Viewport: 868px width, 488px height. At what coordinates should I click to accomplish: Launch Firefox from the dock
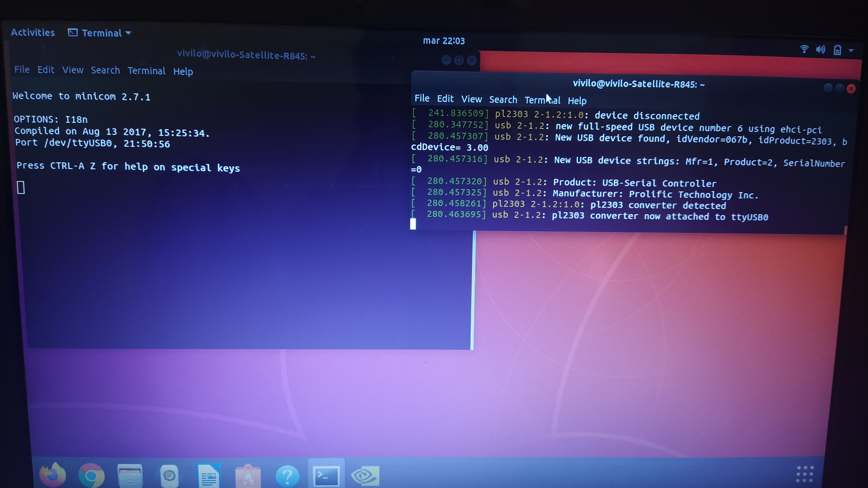(53, 475)
